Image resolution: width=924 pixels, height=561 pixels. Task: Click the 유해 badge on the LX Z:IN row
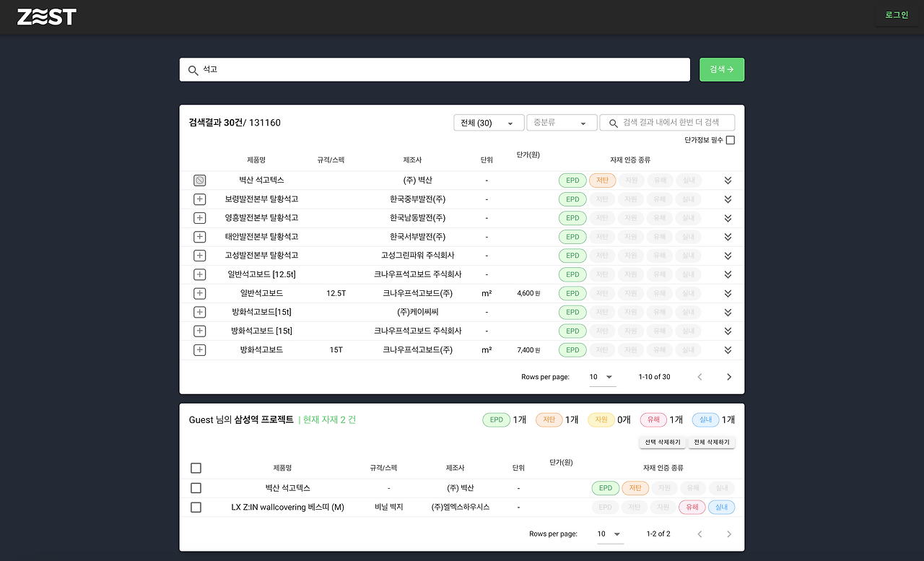point(692,507)
